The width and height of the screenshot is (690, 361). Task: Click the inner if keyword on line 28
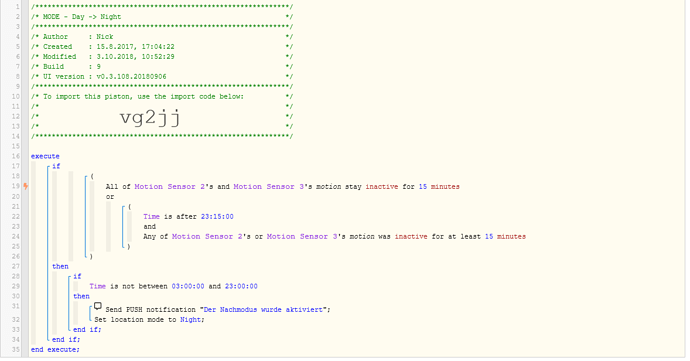point(77,276)
